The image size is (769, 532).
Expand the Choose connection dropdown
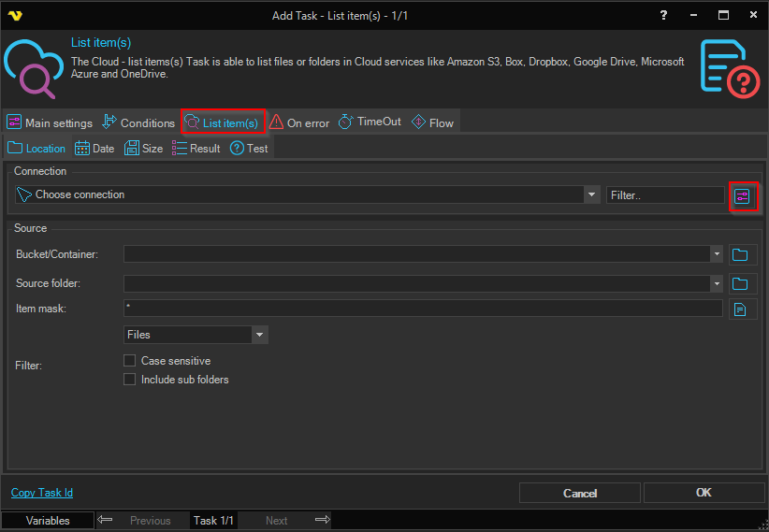click(x=591, y=194)
